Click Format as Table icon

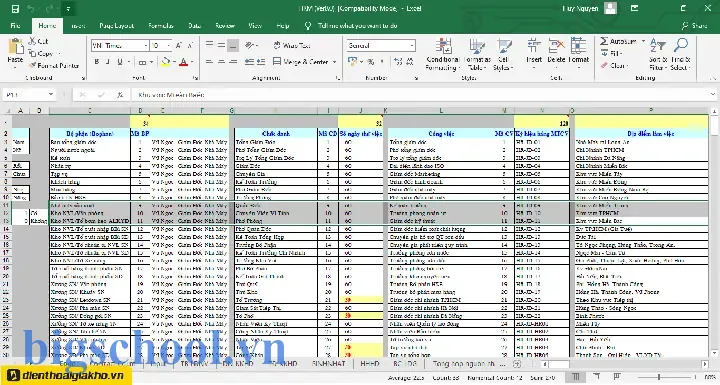[477, 46]
